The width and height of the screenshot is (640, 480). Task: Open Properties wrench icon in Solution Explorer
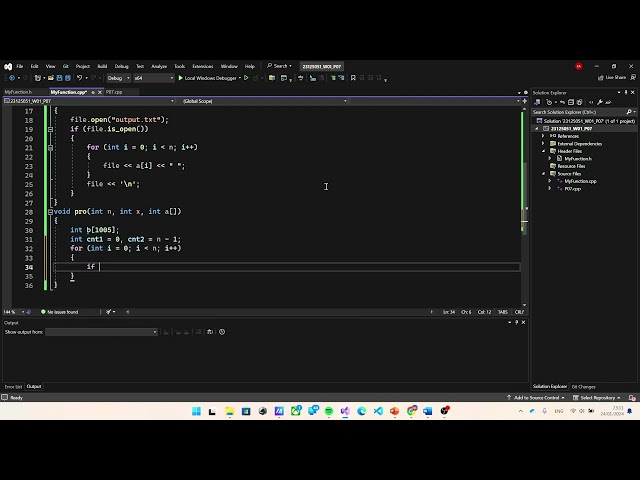click(x=600, y=102)
